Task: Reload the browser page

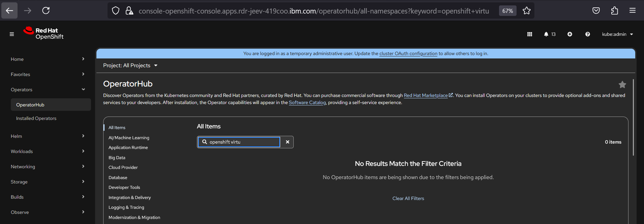Action: pos(46,11)
